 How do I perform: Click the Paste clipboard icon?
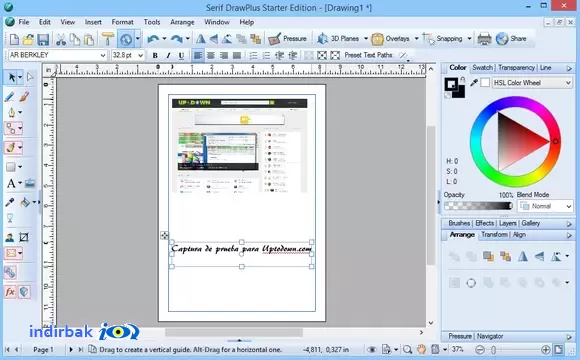(x=89, y=39)
